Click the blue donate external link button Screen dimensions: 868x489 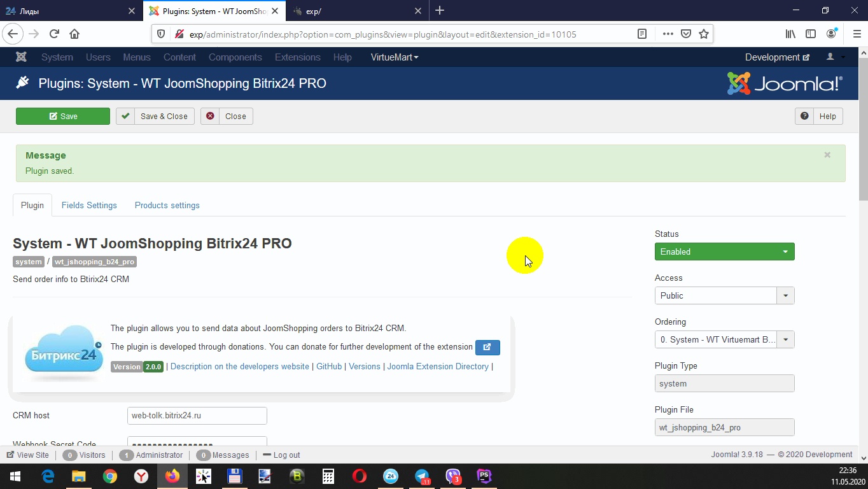coord(487,347)
